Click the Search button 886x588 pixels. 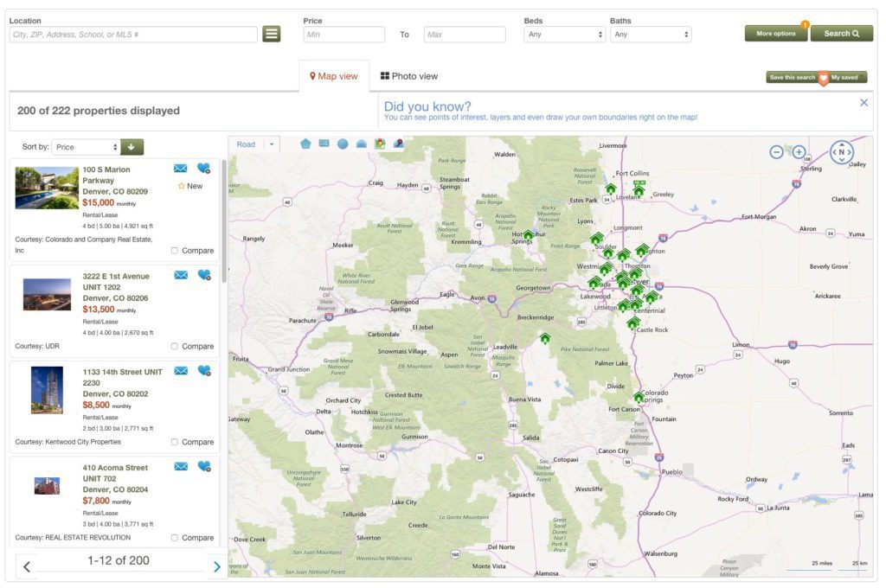(841, 34)
